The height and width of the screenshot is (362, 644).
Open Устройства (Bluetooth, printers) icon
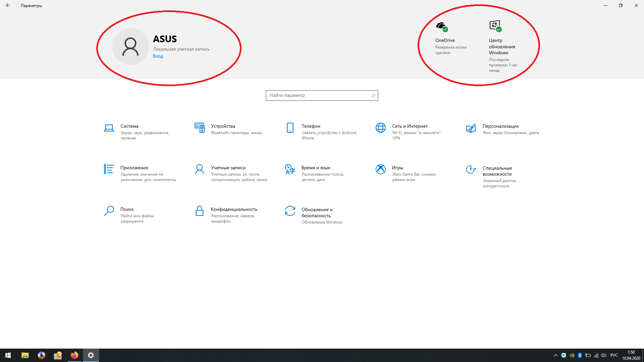pyautogui.click(x=200, y=128)
